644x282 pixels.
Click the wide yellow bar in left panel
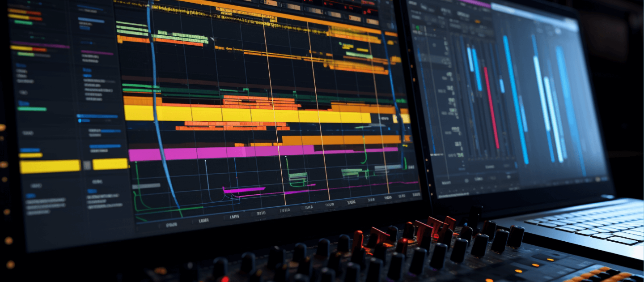[50, 167]
